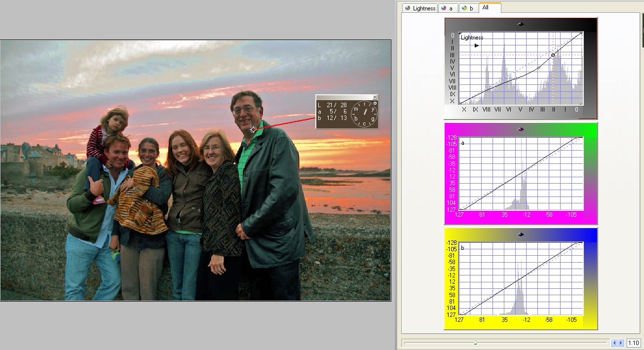Select the All curves tab
This screenshot has width=644, height=350.
click(x=490, y=7)
